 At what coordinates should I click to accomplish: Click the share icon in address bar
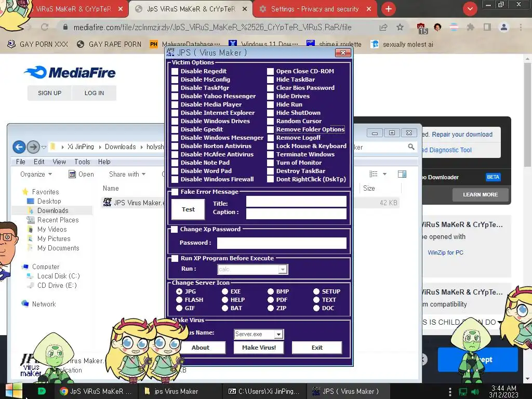(383, 27)
